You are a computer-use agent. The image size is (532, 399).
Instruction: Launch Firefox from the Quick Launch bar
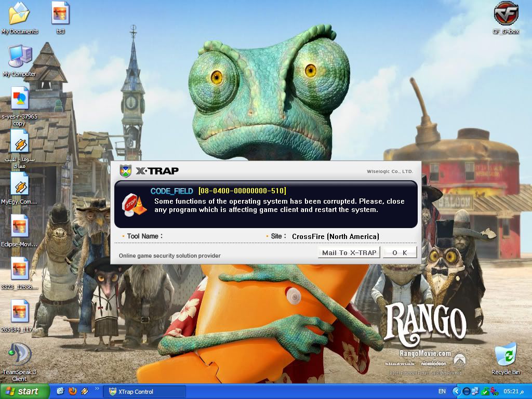pos(72,391)
